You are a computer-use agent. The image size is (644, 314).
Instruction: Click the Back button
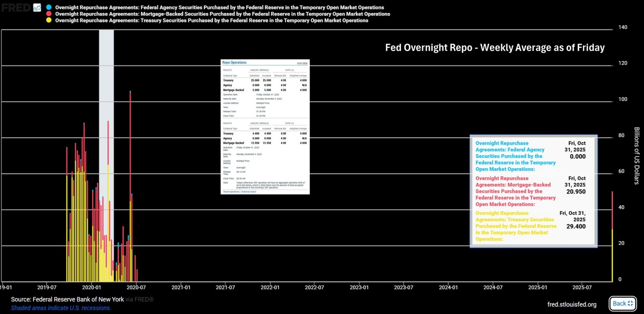pyautogui.click(x=623, y=303)
